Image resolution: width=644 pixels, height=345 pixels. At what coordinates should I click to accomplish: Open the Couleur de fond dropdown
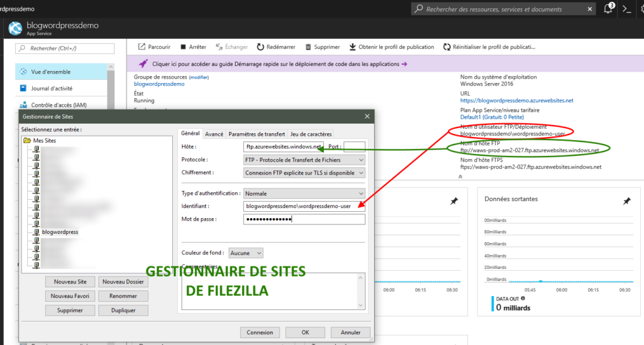[x=246, y=253]
